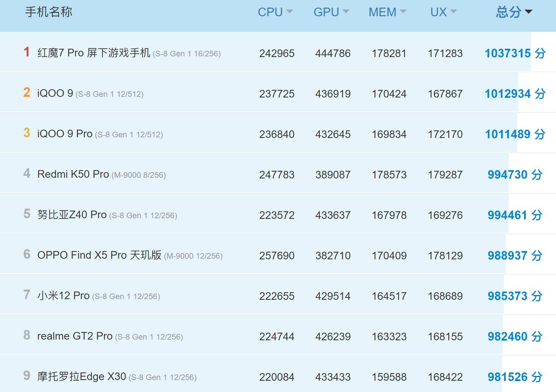Click MEM score 178573
The height and width of the screenshot is (392, 556).
pos(389,175)
